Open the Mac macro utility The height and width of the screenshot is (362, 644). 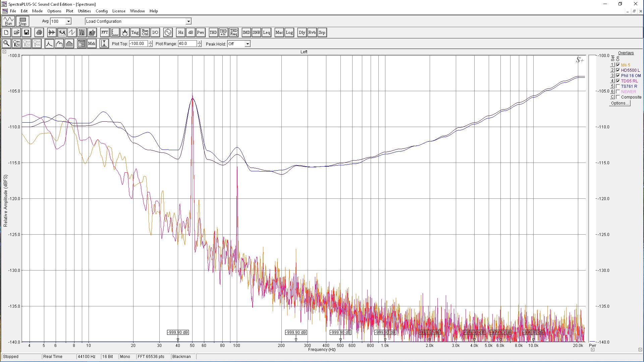(279, 33)
